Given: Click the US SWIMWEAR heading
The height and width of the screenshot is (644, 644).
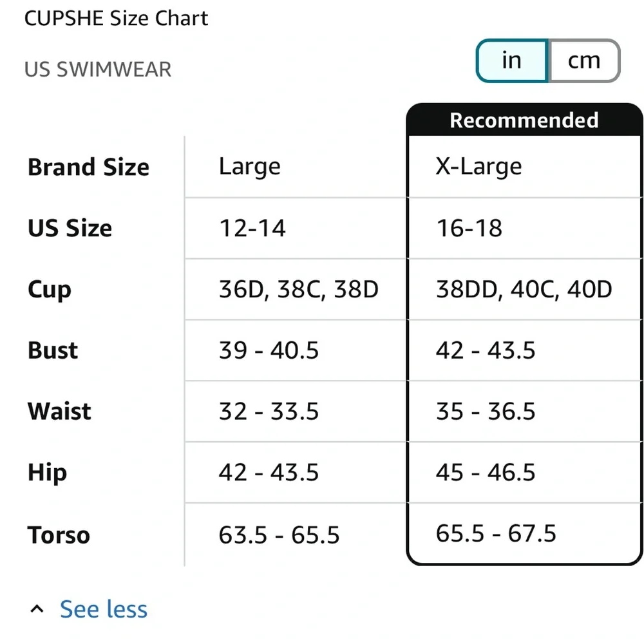Looking at the screenshot, I should 98,69.
